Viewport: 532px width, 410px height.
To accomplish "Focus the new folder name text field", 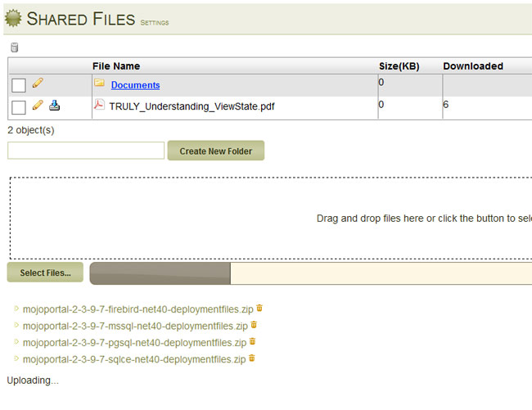I will 86,151.
